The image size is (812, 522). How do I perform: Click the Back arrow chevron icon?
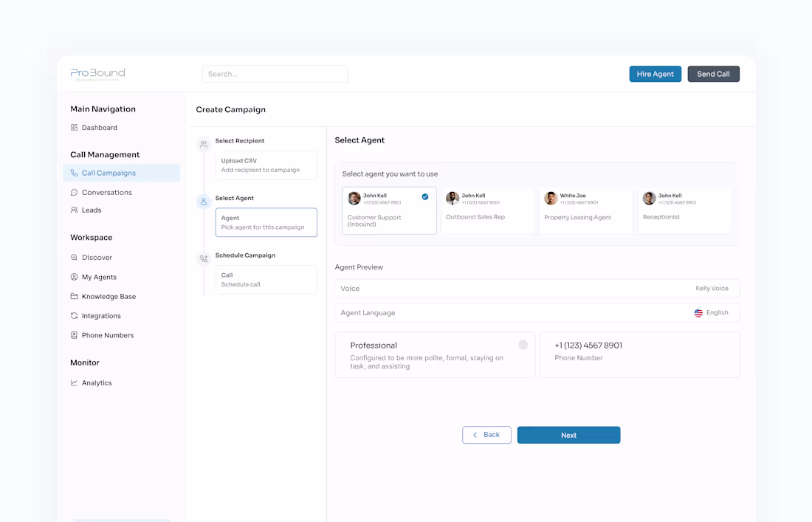[x=475, y=435]
